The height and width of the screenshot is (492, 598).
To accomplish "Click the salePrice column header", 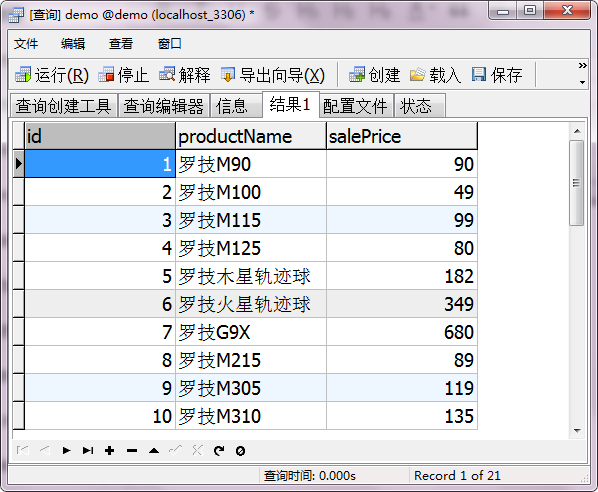I will [402, 136].
